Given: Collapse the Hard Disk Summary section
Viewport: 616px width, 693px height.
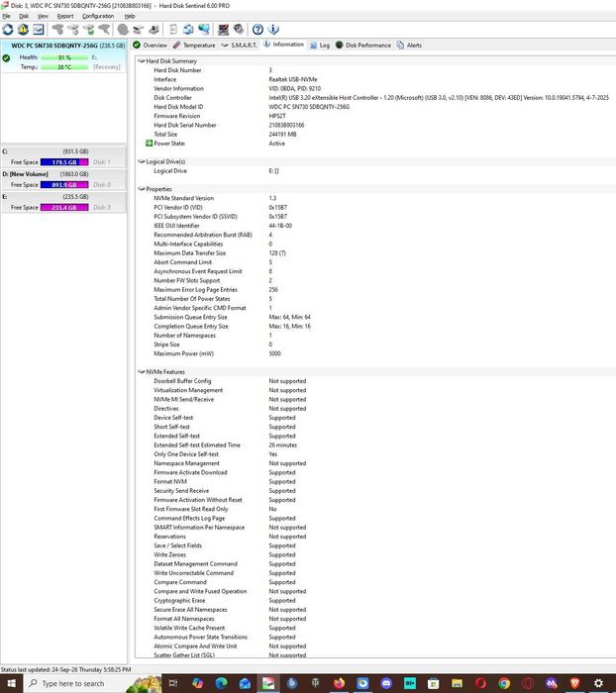Looking at the screenshot, I should click(142, 61).
